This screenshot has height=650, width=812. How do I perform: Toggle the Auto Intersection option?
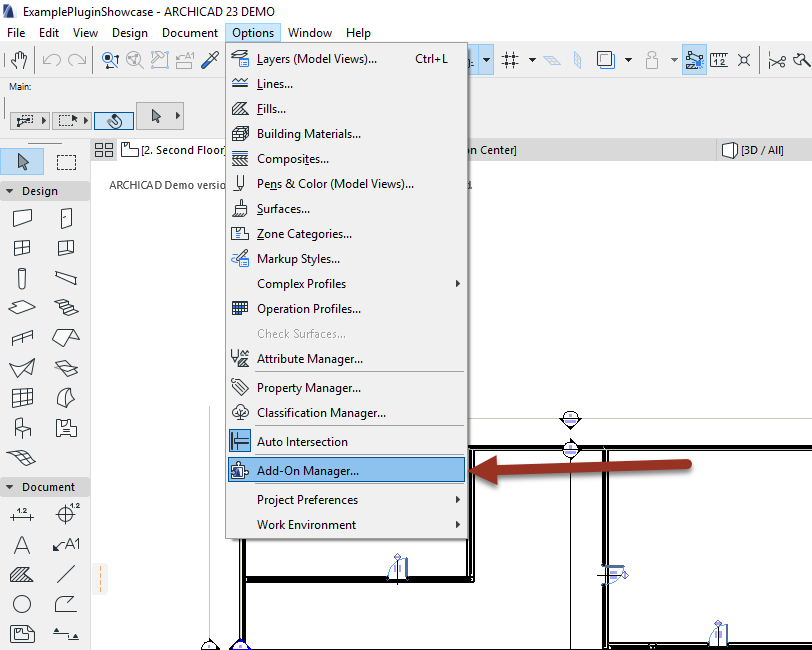coord(347,442)
